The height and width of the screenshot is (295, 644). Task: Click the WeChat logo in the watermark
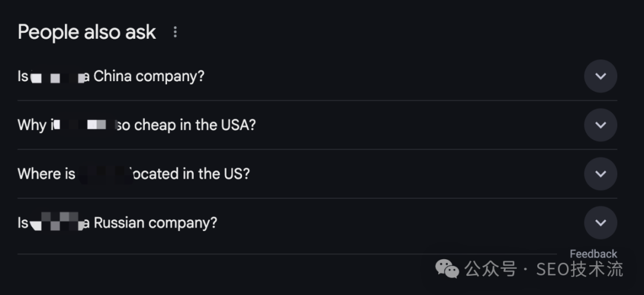[447, 269]
